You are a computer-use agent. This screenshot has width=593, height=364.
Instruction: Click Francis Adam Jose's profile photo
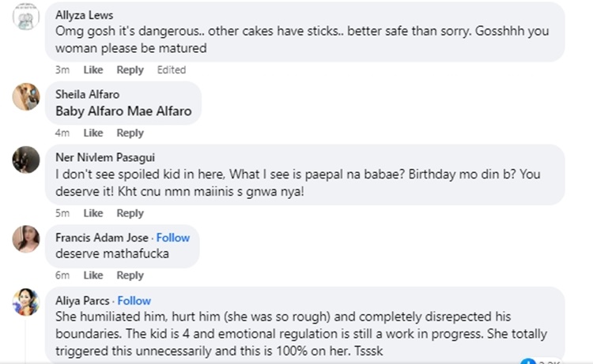(x=26, y=238)
